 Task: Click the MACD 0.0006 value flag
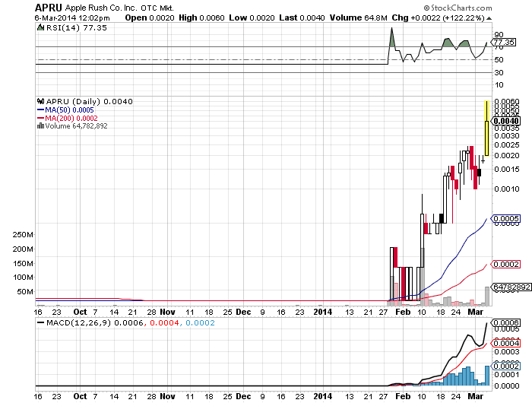click(505, 322)
